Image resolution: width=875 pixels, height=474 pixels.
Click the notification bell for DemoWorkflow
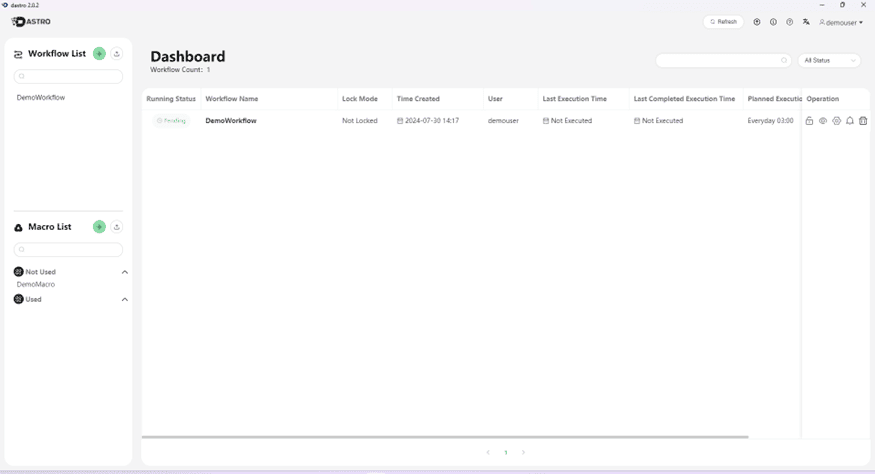(850, 121)
